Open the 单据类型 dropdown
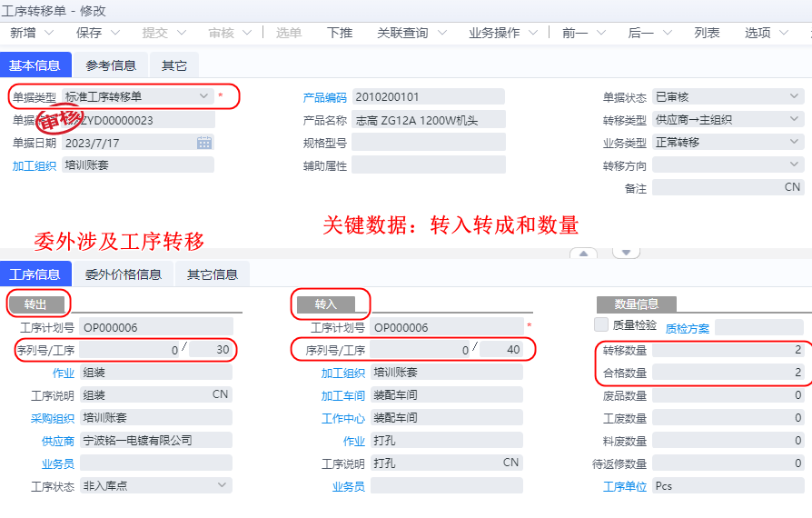 pyautogui.click(x=203, y=96)
